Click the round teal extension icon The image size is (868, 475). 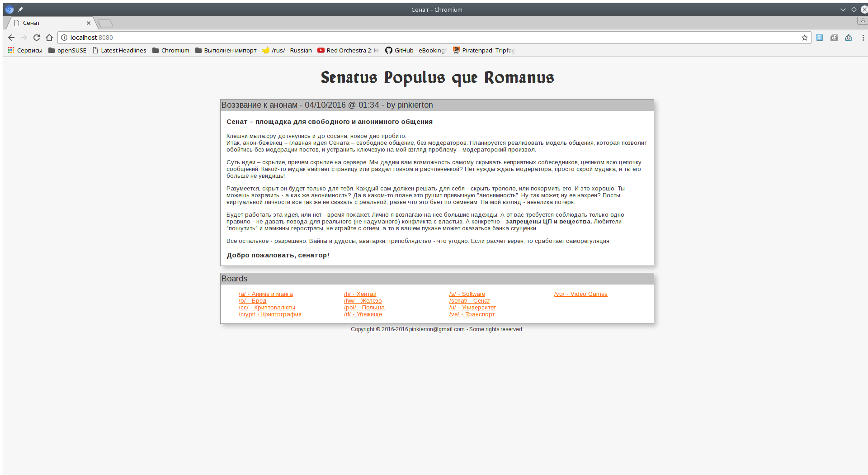pyautogui.click(x=849, y=38)
